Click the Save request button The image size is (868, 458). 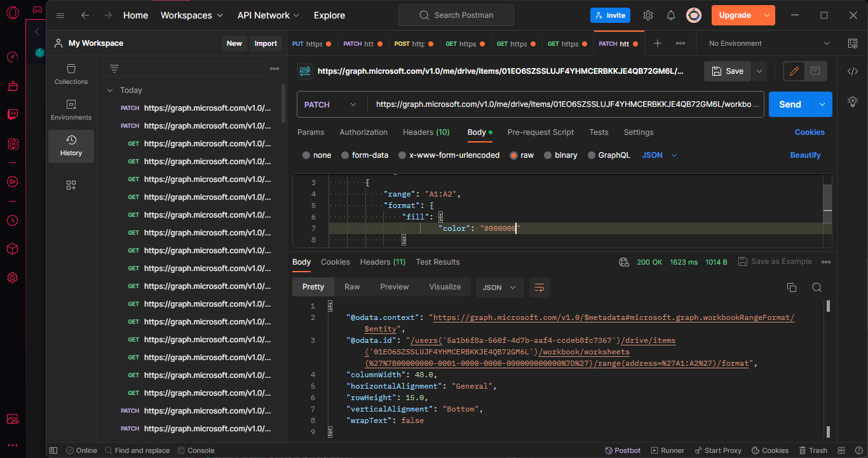(728, 71)
